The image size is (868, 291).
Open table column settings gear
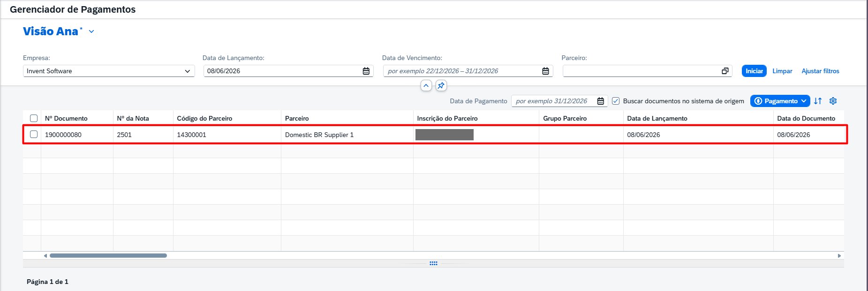(833, 101)
